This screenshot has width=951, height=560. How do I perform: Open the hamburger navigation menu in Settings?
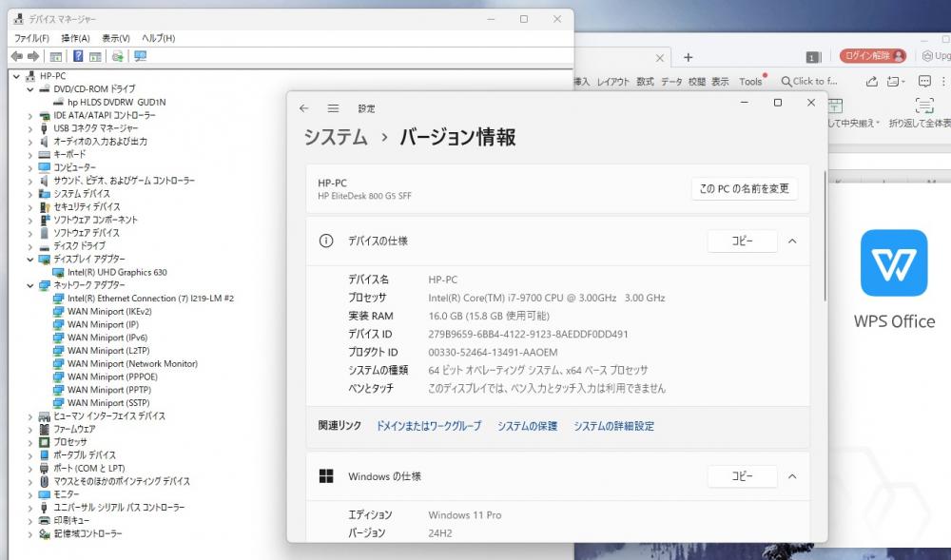pos(333,108)
